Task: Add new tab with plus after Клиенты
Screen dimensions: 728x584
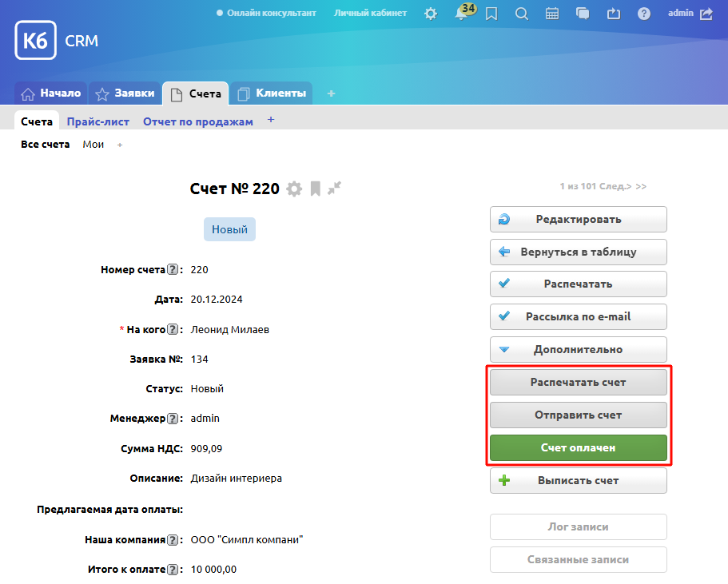Action: coord(332,93)
